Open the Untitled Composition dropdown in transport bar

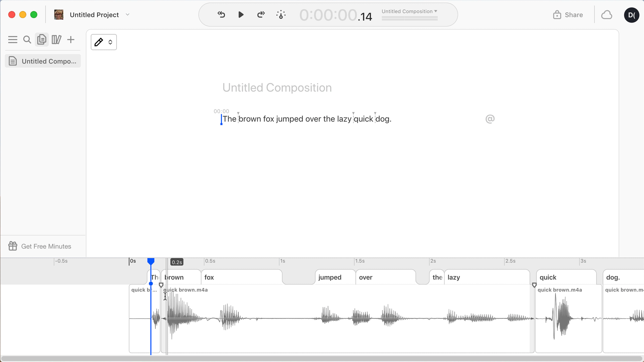tap(409, 11)
